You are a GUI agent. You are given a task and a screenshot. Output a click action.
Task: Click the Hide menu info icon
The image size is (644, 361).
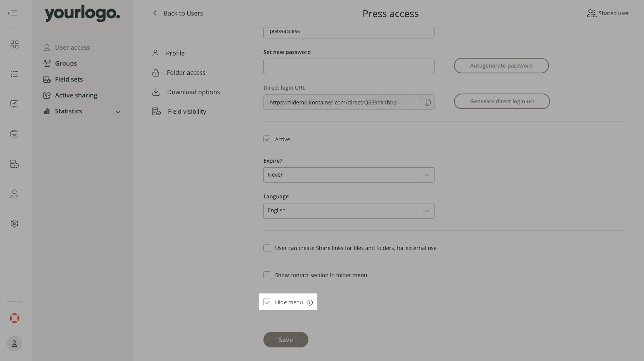point(310,302)
